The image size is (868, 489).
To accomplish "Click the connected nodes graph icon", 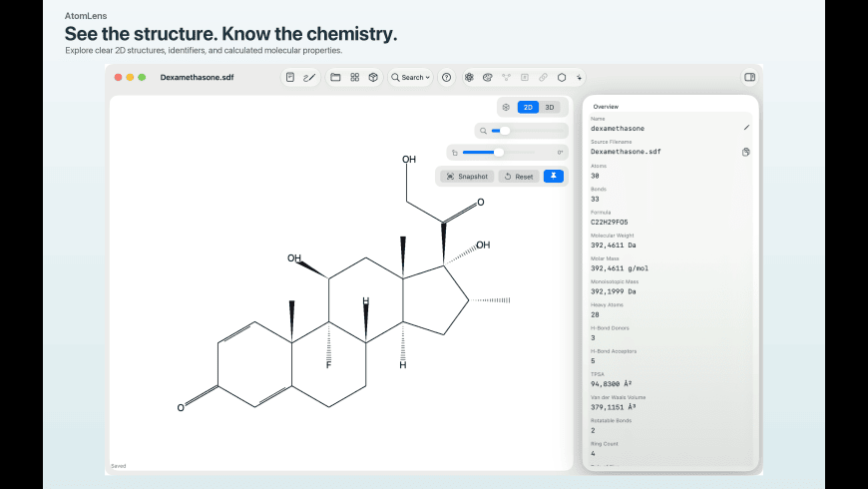I will [506, 78].
